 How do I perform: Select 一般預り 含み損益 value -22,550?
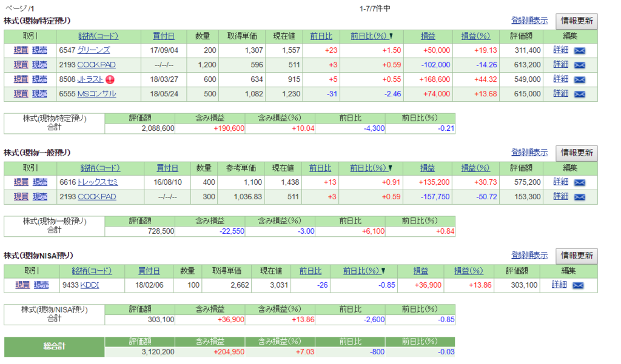232,231
